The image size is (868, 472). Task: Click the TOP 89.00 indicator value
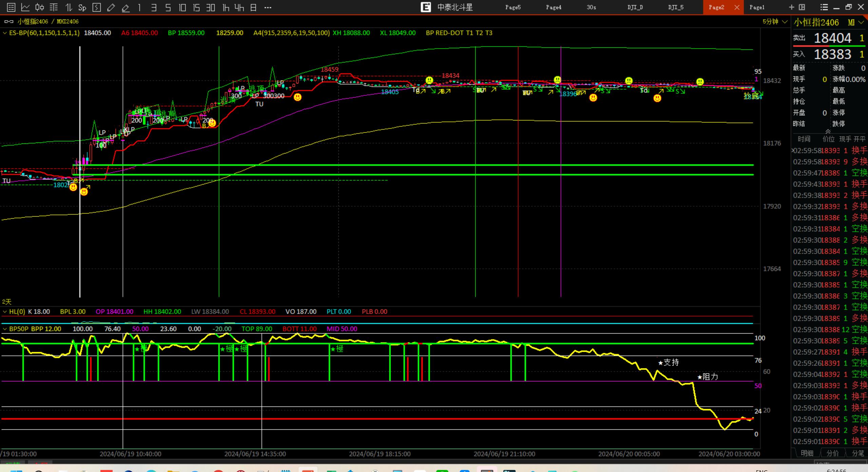[x=257, y=329]
